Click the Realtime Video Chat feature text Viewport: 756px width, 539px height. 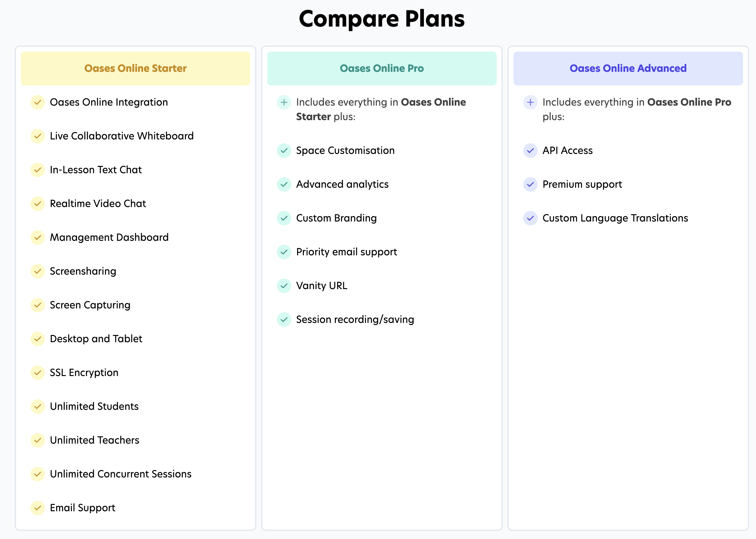(x=98, y=203)
